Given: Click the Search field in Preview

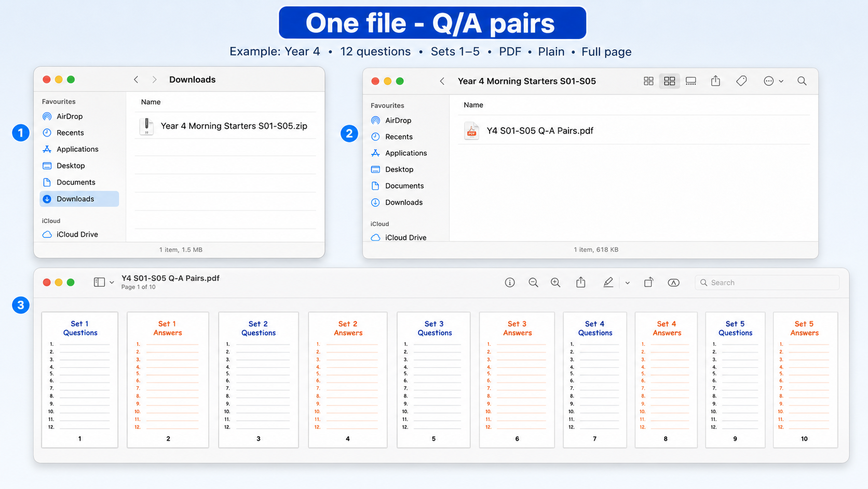Looking at the screenshot, I should point(767,283).
